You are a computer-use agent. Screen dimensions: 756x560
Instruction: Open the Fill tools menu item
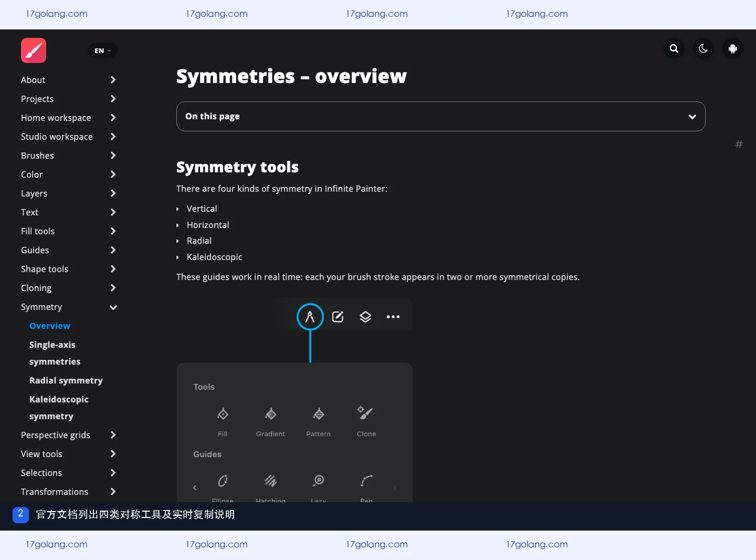coord(38,231)
